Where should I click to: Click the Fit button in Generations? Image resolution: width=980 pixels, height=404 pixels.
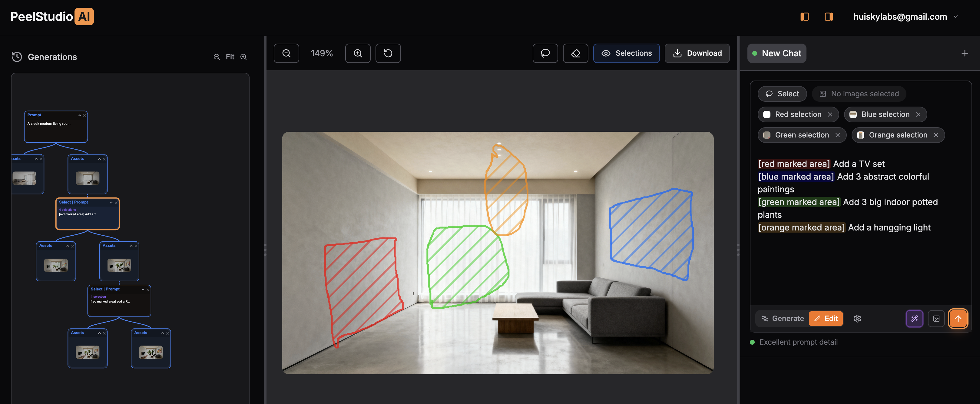[230, 57]
